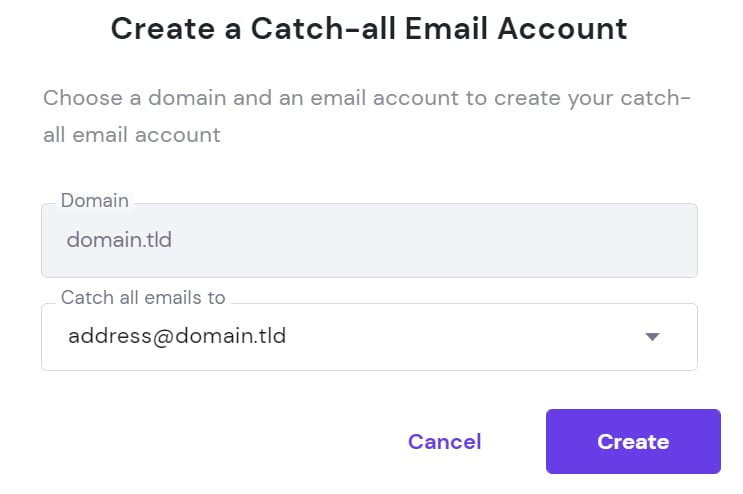Dismiss the dialog using Cancel
This screenshot has width=743, height=494.
click(445, 441)
